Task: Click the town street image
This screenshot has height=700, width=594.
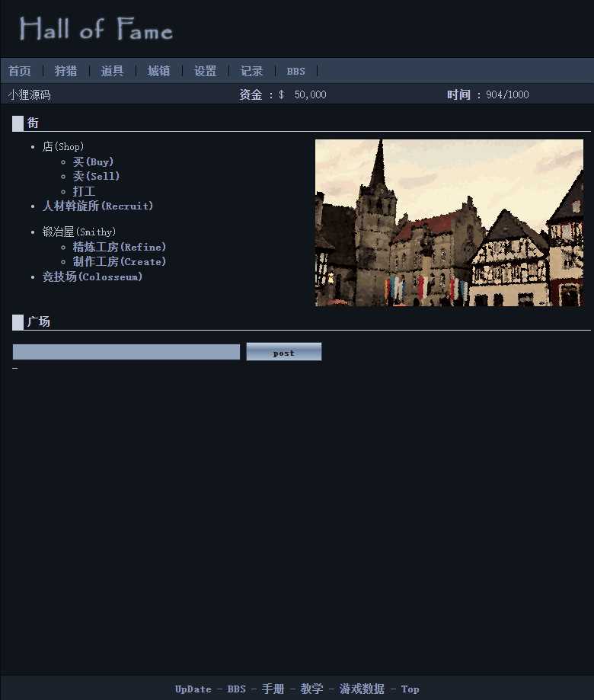Action: pyautogui.click(x=449, y=222)
